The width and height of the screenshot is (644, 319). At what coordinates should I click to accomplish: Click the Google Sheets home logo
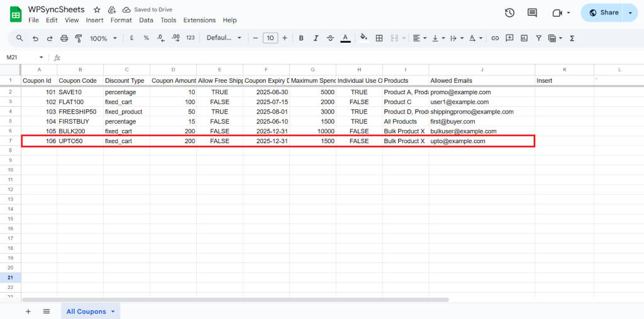[16, 15]
